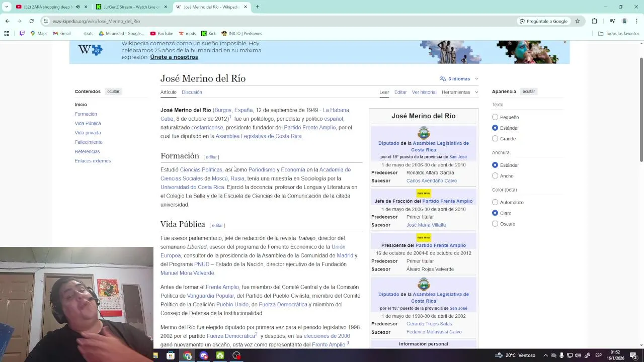Click the Wikipedia 25 anniversary logo
The height and width of the screenshot is (362, 644).
coord(90,50)
